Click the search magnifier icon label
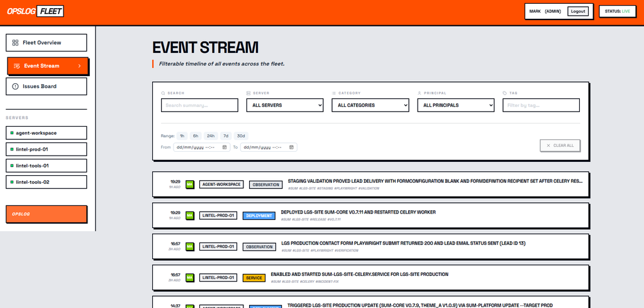Image resolution: width=644 pixels, height=308 pixels. pos(163,93)
